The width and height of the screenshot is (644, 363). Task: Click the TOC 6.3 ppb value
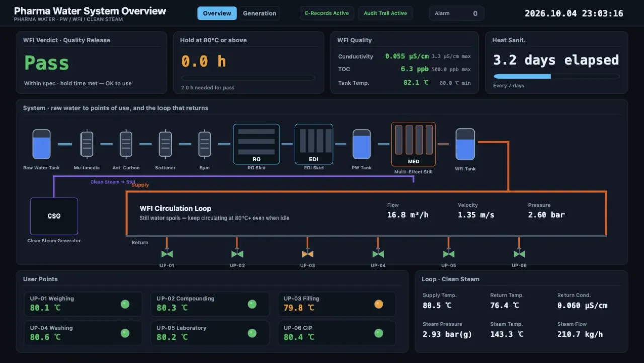tap(415, 69)
